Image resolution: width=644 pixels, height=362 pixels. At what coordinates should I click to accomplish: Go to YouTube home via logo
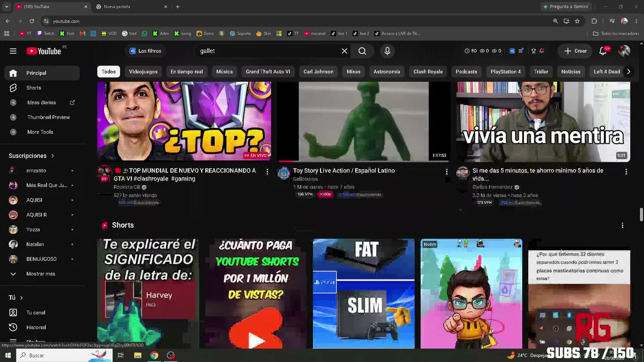click(x=44, y=51)
